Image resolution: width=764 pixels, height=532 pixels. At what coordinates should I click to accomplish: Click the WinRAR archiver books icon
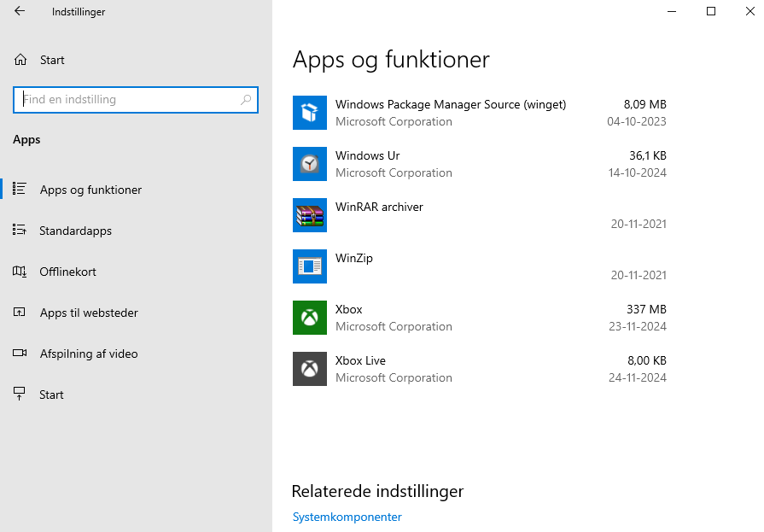(310, 215)
